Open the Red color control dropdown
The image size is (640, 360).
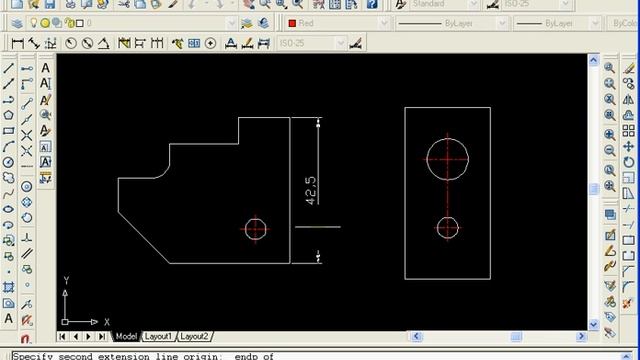coord(384,23)
